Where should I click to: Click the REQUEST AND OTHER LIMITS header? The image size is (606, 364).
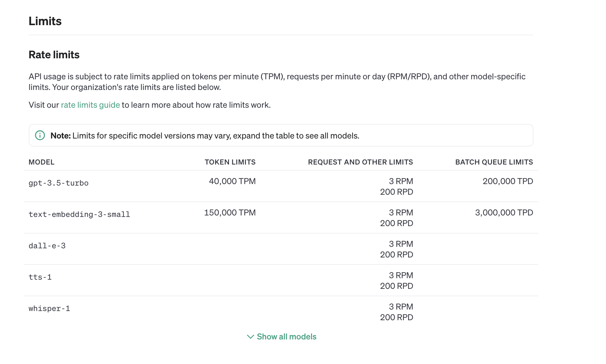[360, 162]
